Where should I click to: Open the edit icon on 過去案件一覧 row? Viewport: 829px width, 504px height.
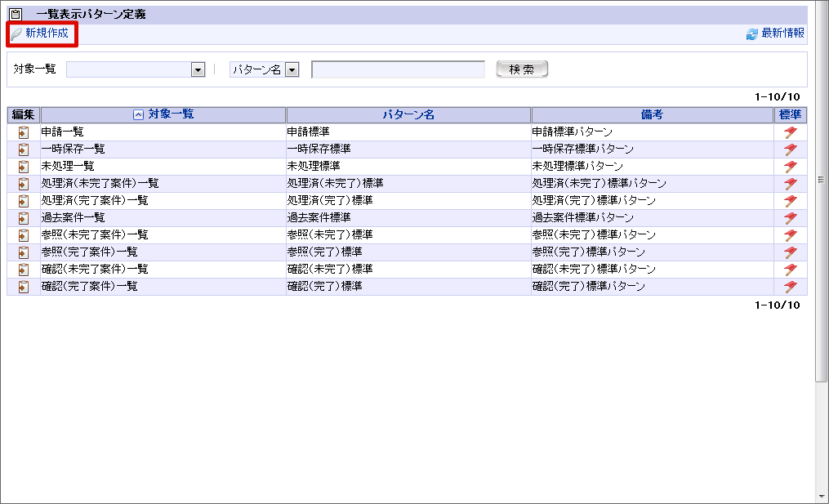pyautogui.click(x=22, y=217)
